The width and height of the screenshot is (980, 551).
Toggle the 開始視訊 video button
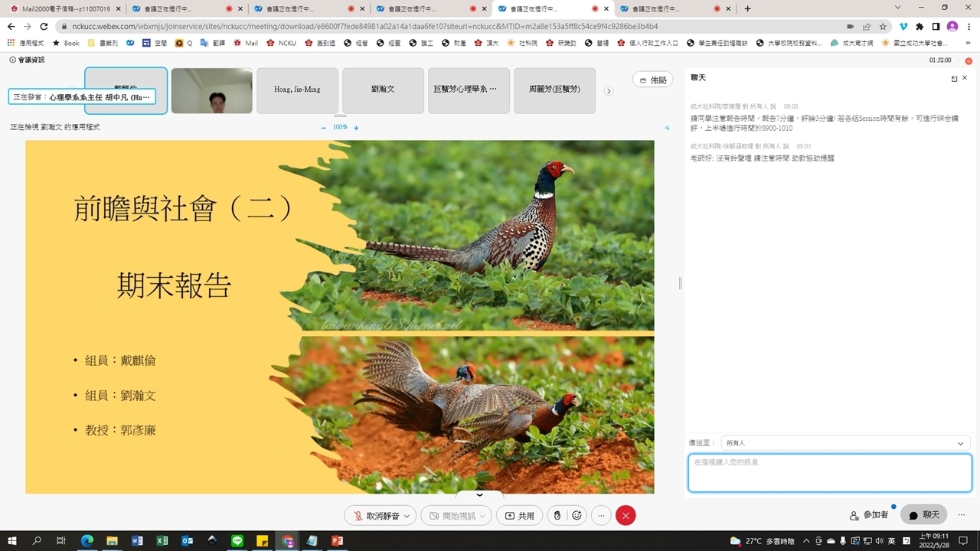(452, 516)
